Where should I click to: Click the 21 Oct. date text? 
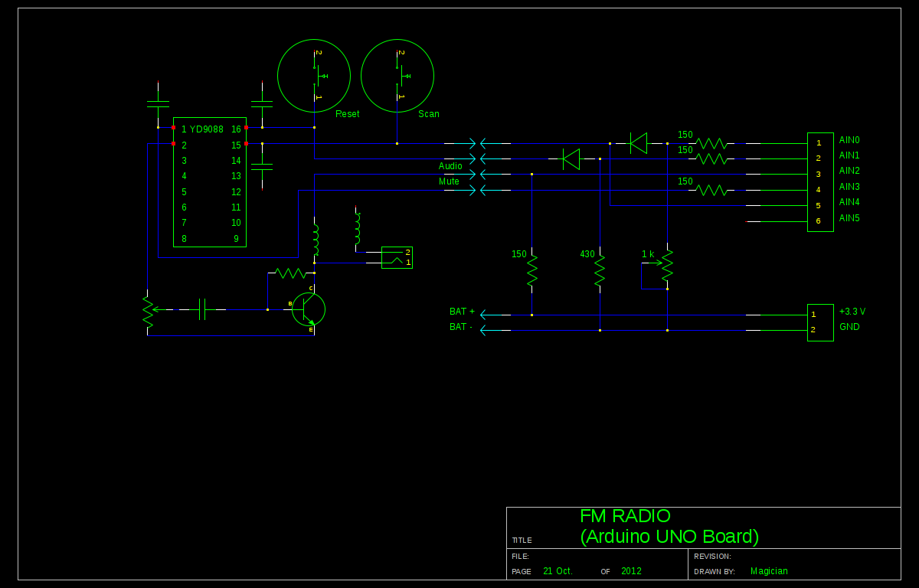tap(558, 571)
